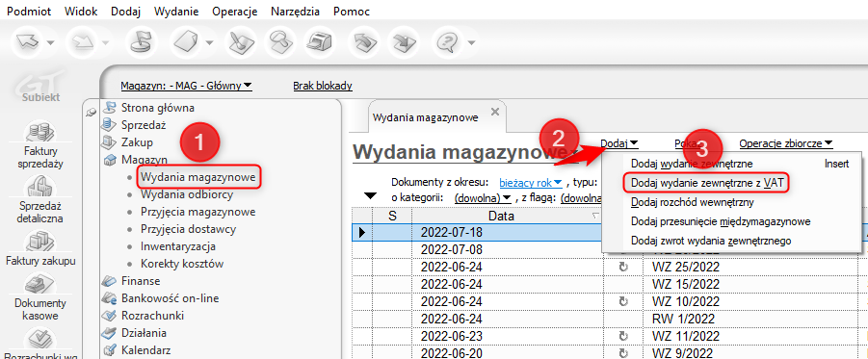Screen dimensions: 868x359
Task: Change bieżący rok period filter
Action: click(x=531, y=182)
